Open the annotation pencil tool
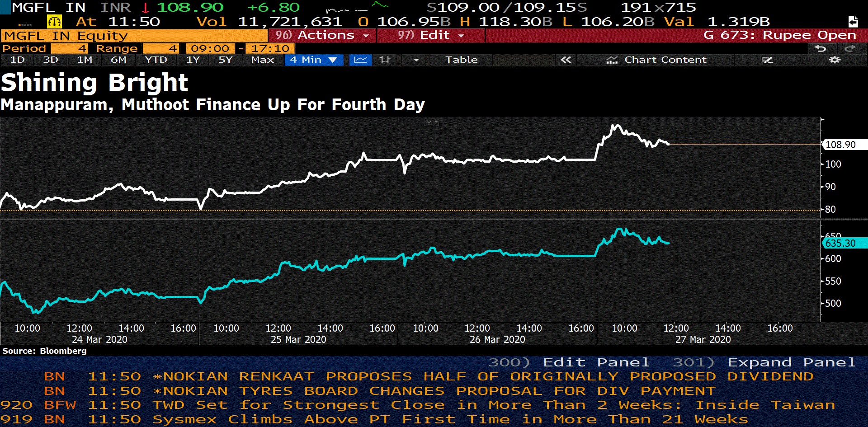868x427 pixels. point(767,60)
